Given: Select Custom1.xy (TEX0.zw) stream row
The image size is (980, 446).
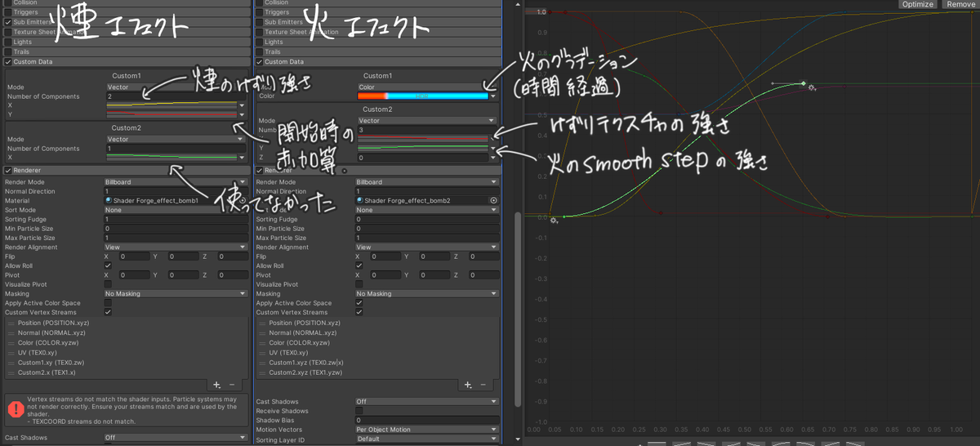Looking at the screenshot, I should [x=127, y=363].
